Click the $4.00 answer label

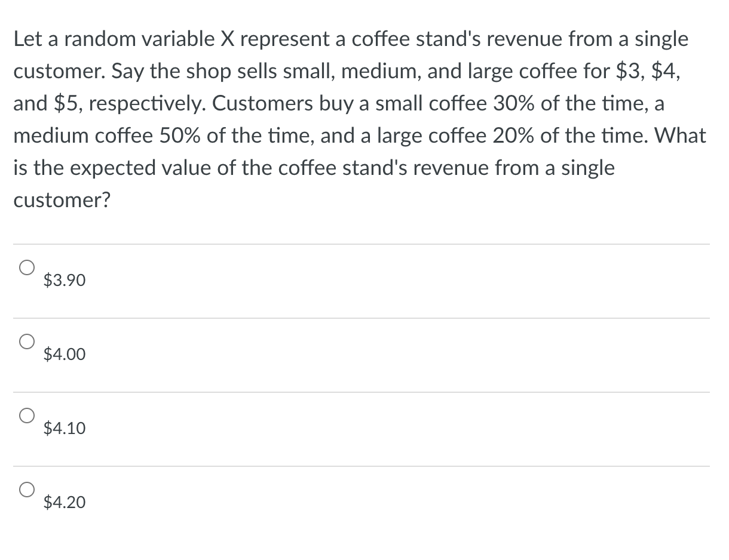pos(64,354)
